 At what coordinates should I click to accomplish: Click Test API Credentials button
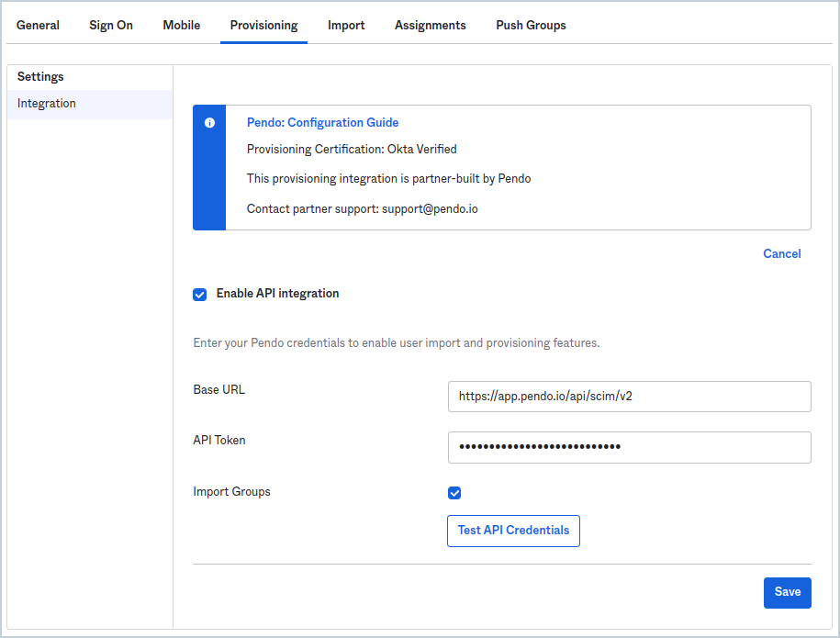[513, 531]
